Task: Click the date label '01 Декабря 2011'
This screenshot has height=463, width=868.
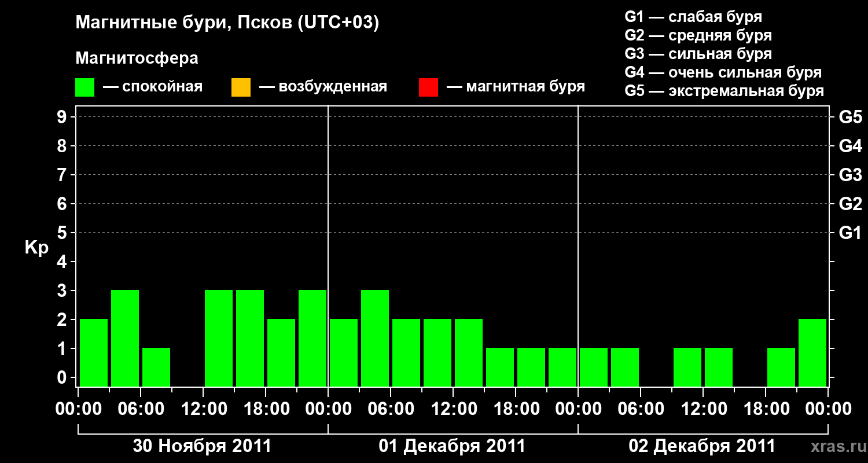Action: (452, 446)
